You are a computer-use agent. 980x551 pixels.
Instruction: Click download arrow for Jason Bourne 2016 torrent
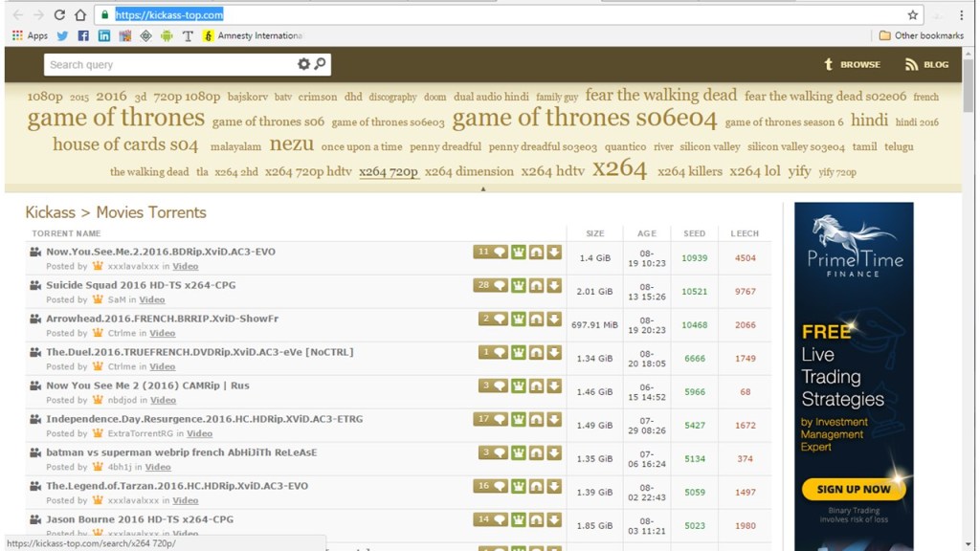tap(554, 519)
